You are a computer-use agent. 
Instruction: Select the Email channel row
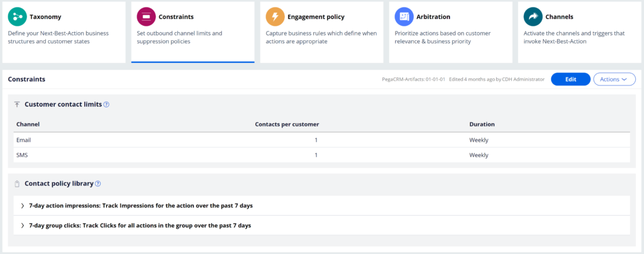coord(321,140)
